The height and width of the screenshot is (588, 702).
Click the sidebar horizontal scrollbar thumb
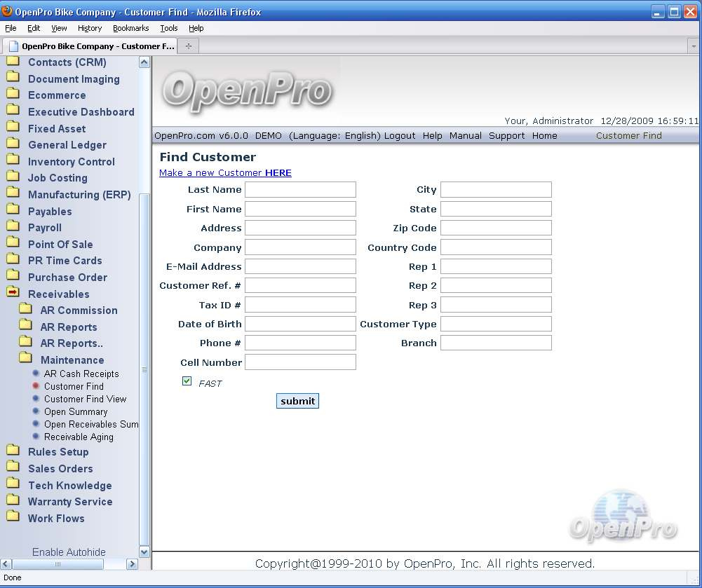[x=58, y=564]
